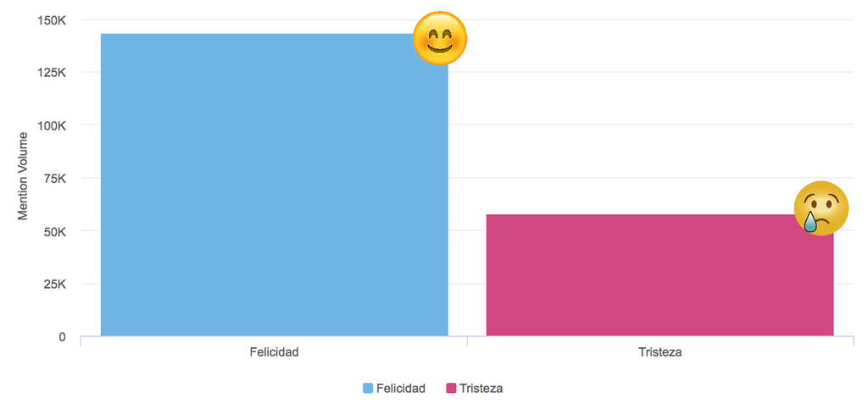Image resolution: width=868 pixels, height=409 pixels.
Task: Click the x-axis tick between the two bars
Action: [467, 340]
